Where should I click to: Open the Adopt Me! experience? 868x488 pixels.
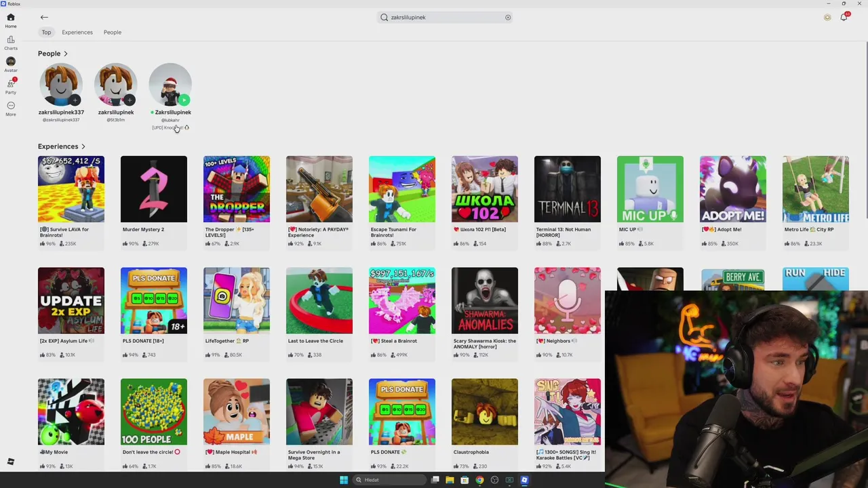[x=733, y=189]
